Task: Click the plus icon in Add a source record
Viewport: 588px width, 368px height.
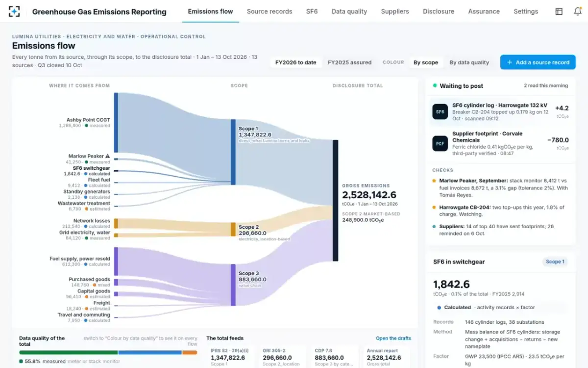Action: tap(510, 62)
